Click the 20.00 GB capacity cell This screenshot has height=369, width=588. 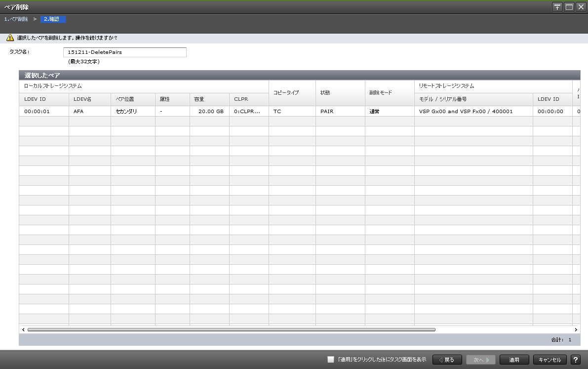point(210,111)
